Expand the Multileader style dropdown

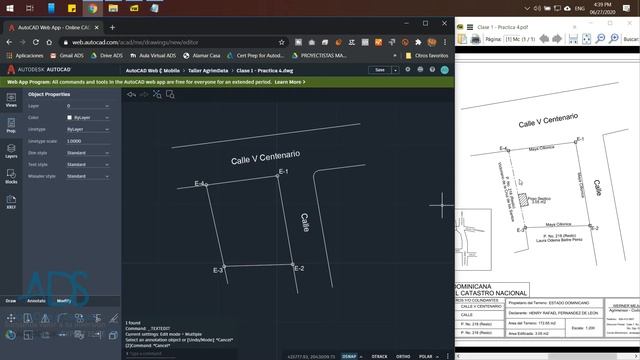tap(107, 176)
